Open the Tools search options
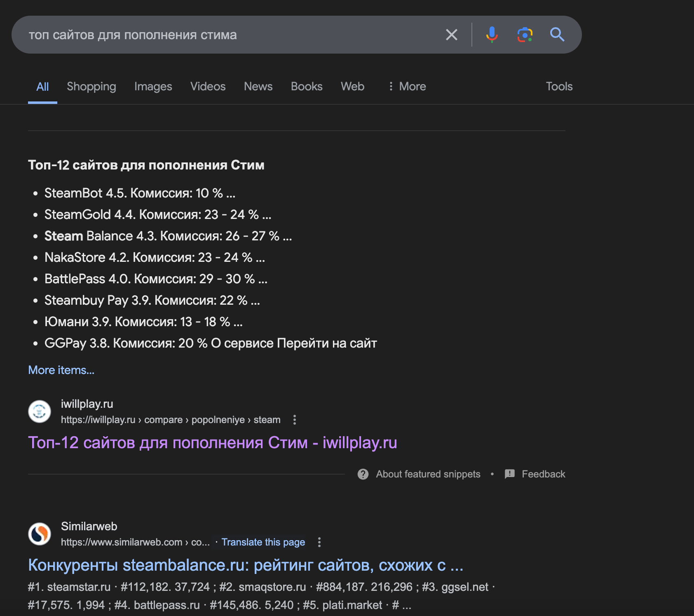 [x=559, y=87]
